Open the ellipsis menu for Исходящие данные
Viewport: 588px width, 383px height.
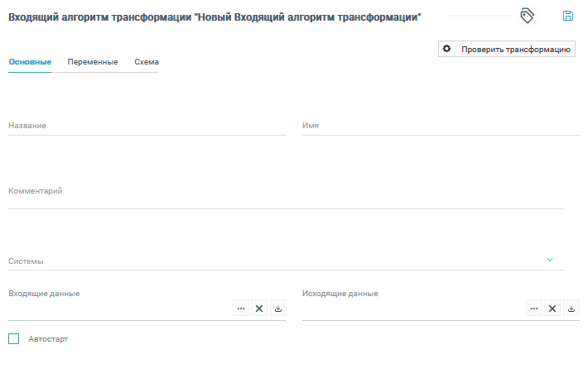[x=534, y=309]
